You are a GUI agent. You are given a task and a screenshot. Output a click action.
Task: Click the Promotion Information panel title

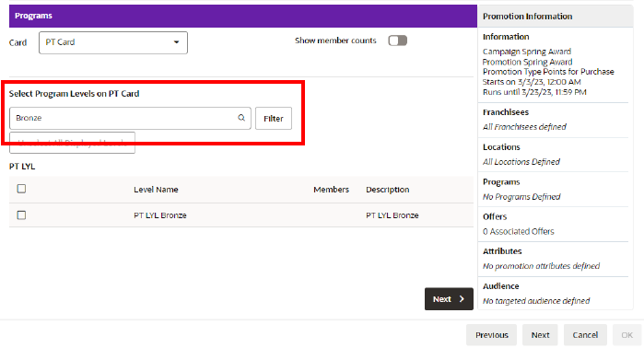tap(527, 17)
